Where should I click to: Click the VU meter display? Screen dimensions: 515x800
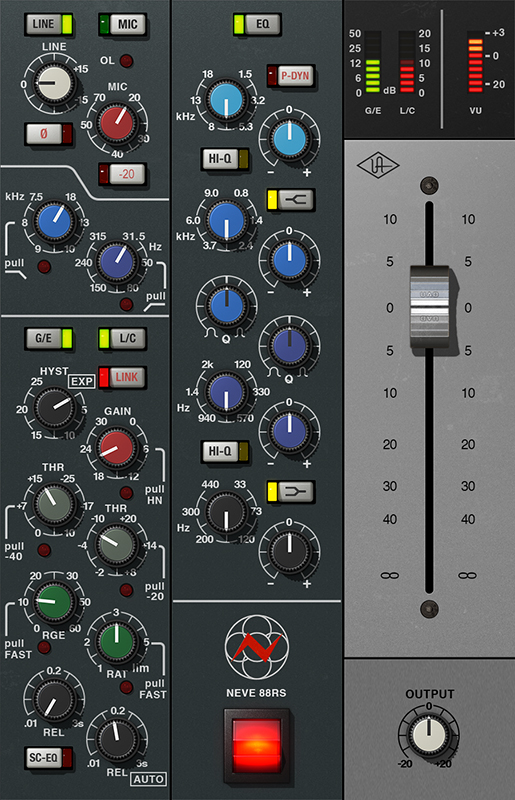[475, 62]
